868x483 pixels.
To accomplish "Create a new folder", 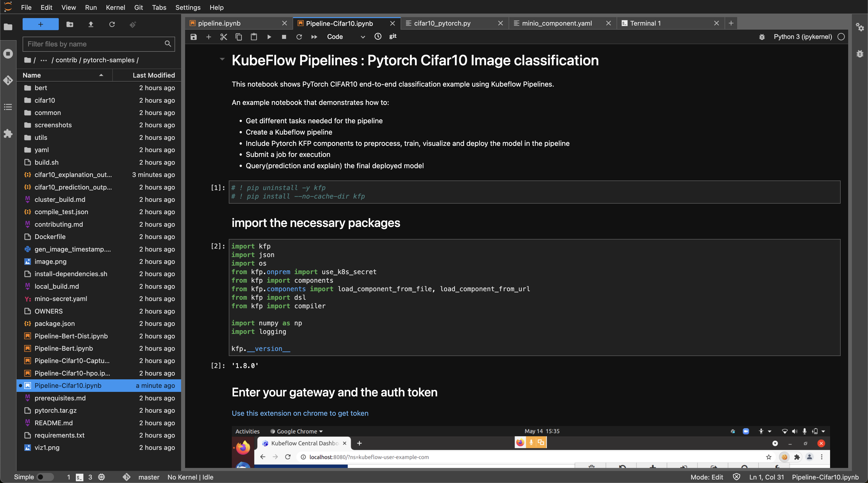I will 70,24.
